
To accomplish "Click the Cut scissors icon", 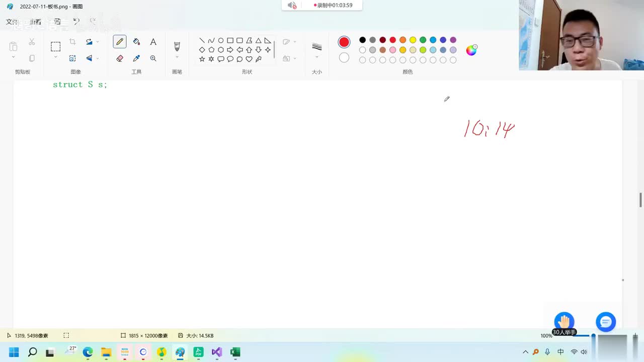I will (x=32, y=42).
